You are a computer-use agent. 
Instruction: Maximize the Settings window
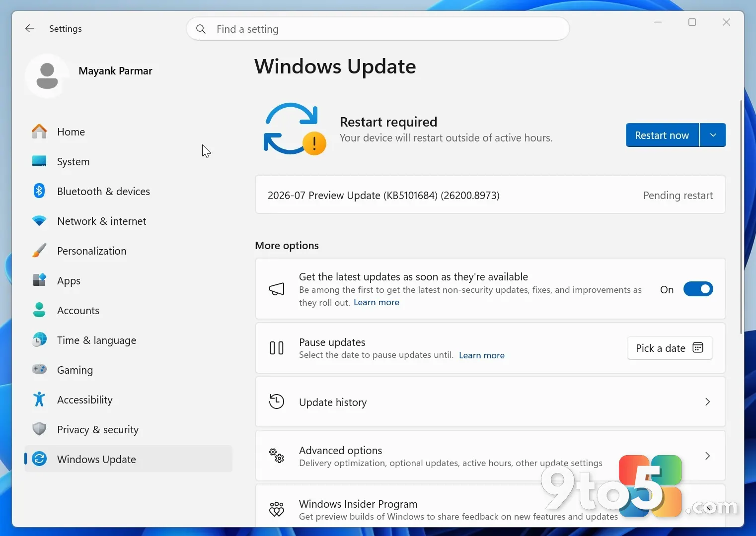coord(692,22)
